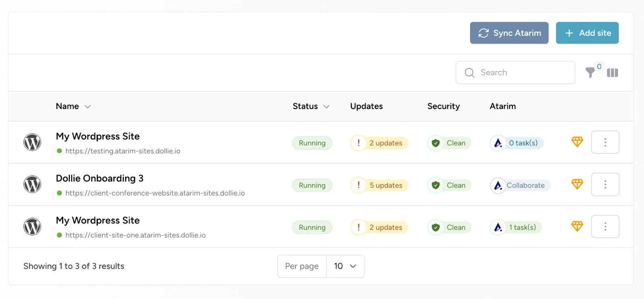Click the exclamation icon beside 5 updates
Viewport: 644px width, 299px height.
(x=358, y=185)
